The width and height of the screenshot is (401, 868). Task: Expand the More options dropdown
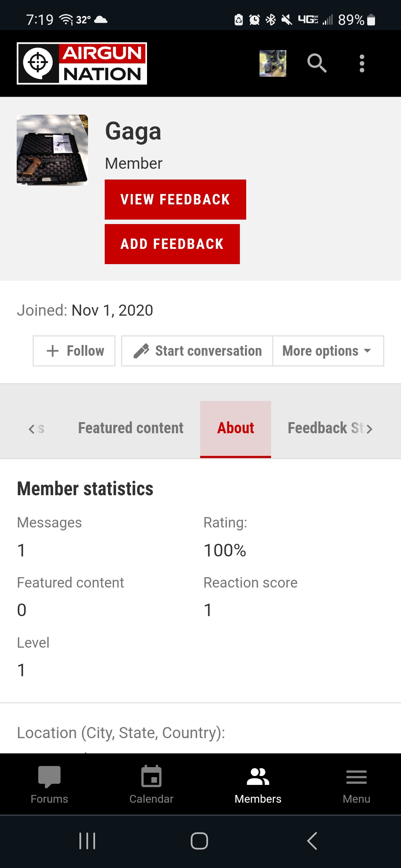328,351
